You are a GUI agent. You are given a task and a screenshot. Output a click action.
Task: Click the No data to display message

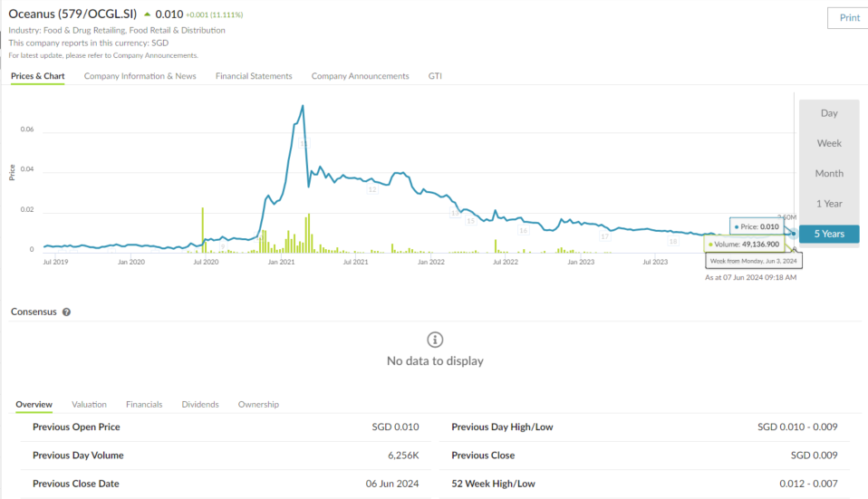coord(435,361)
